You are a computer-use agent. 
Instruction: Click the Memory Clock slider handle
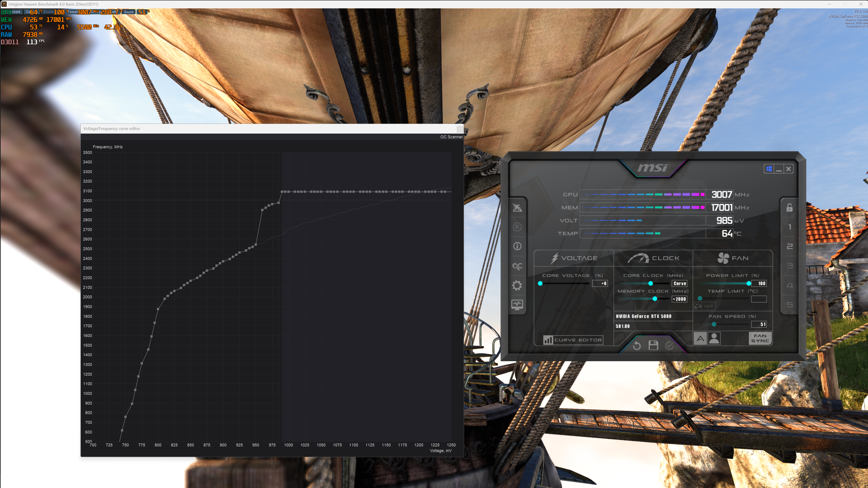(x=655, y=299)
